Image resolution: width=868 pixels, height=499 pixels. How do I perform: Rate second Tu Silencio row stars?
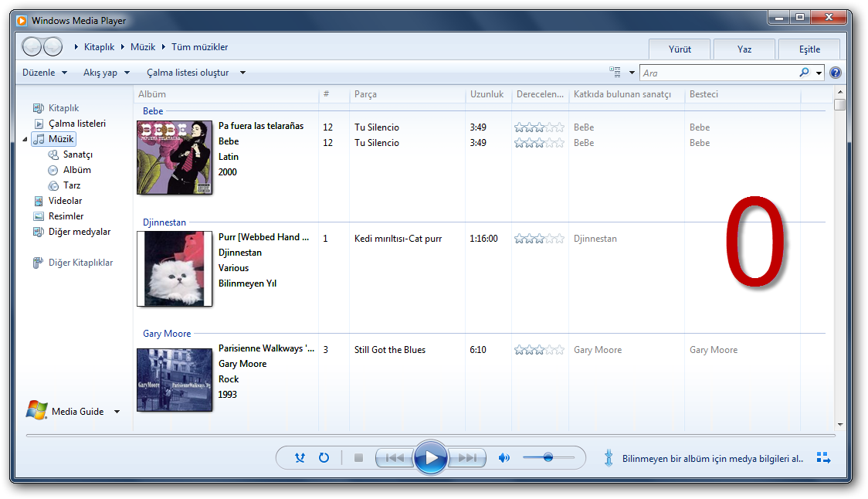(539, 143)
